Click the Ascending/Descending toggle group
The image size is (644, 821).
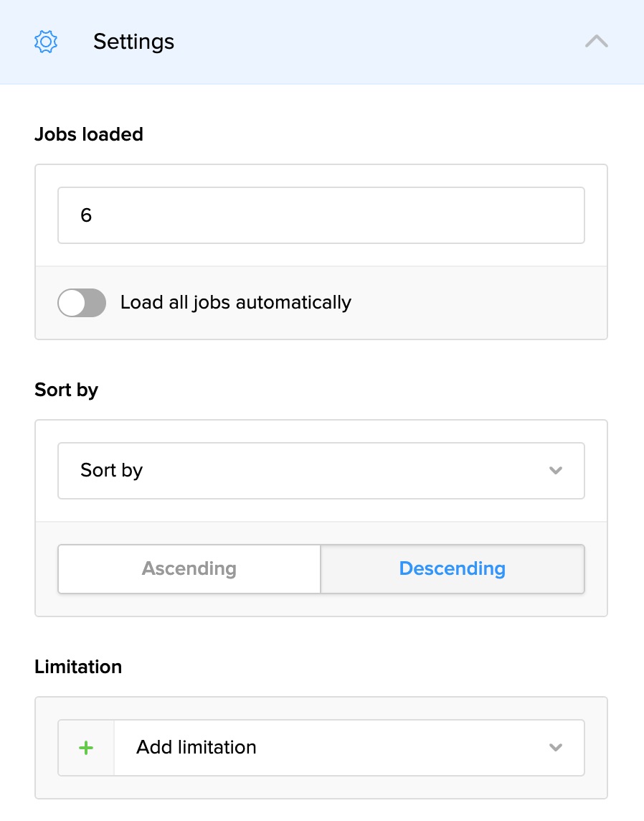point(321,568)
